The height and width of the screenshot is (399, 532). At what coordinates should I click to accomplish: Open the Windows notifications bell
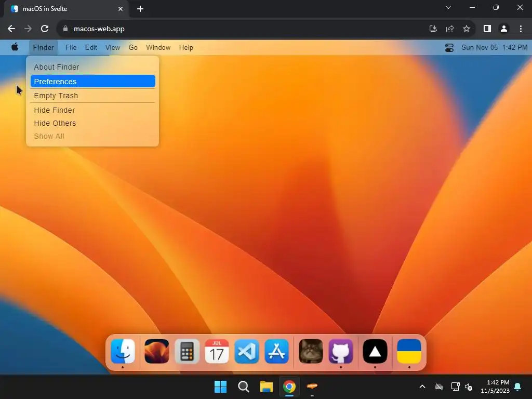point(518,387)
